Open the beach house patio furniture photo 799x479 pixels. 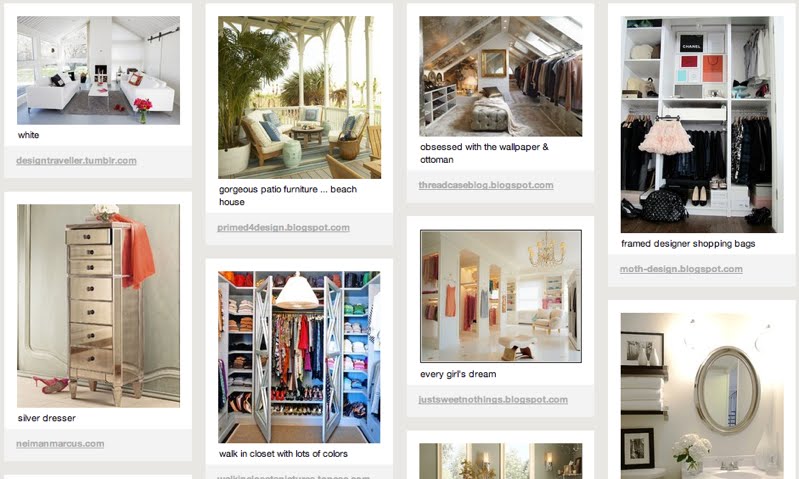[x=300, y=97]
